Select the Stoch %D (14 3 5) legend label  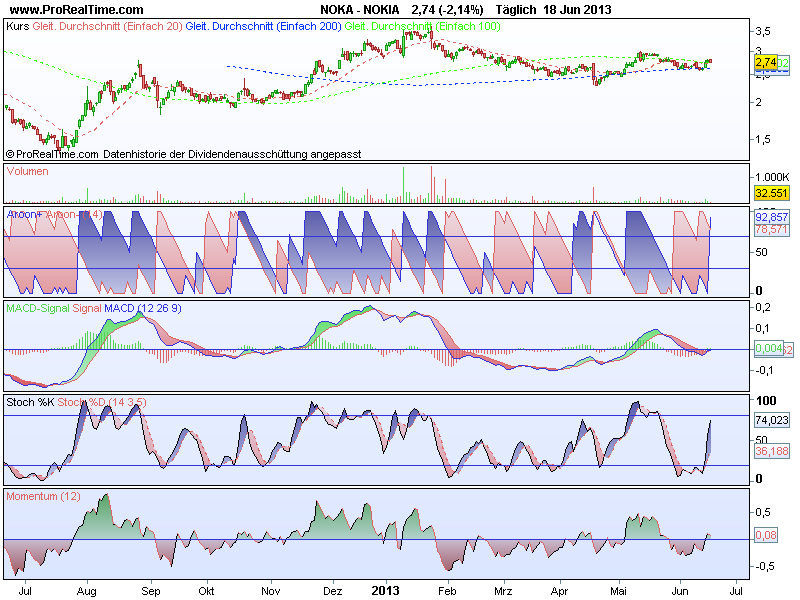(x=102, y=402)
